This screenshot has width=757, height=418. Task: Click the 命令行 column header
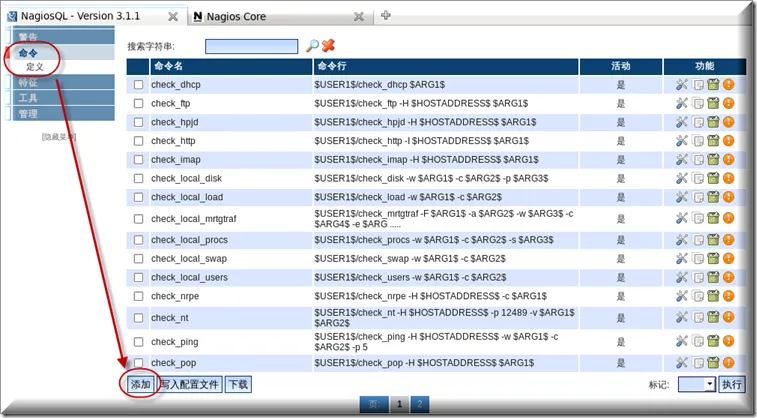click(332, 66)
